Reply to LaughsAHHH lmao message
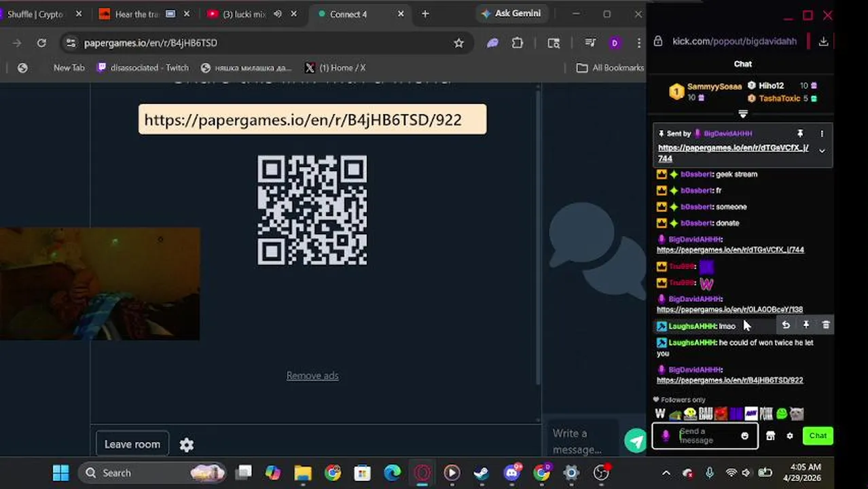Viewport: 868px width, 489px height. click(786, 325)
